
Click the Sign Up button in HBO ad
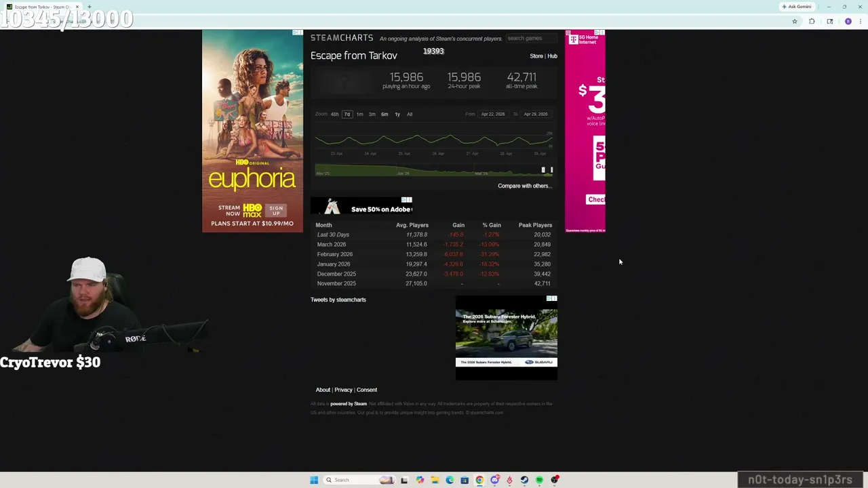coord(276,211)
